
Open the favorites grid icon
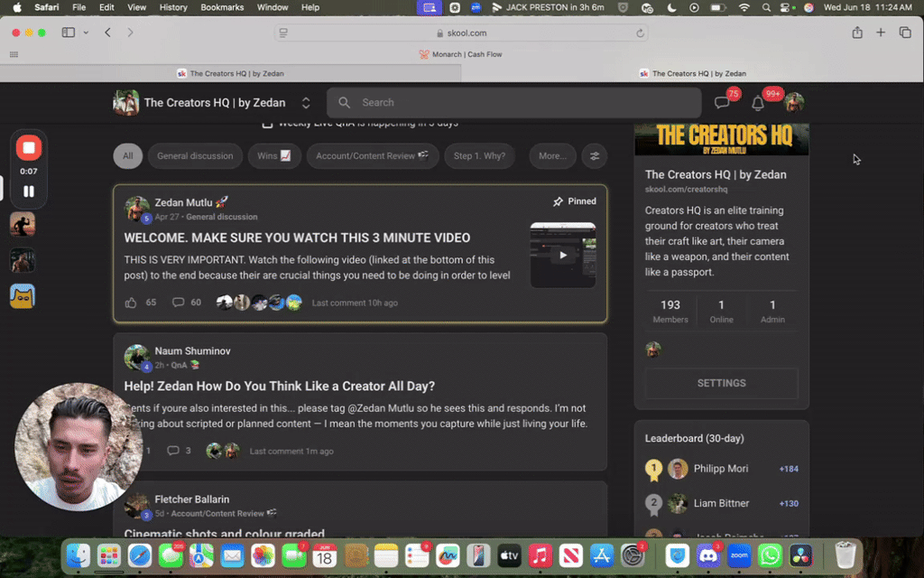[14, 54]
